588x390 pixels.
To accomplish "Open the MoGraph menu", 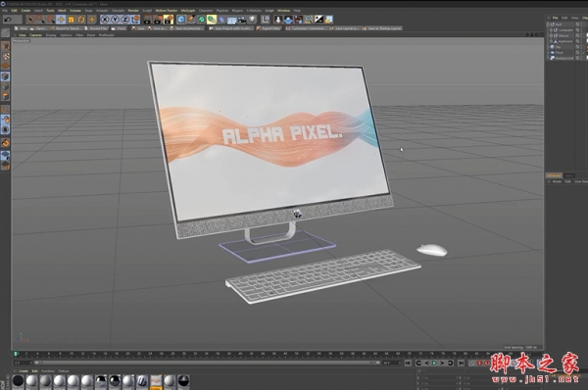I will click(188, 11).
